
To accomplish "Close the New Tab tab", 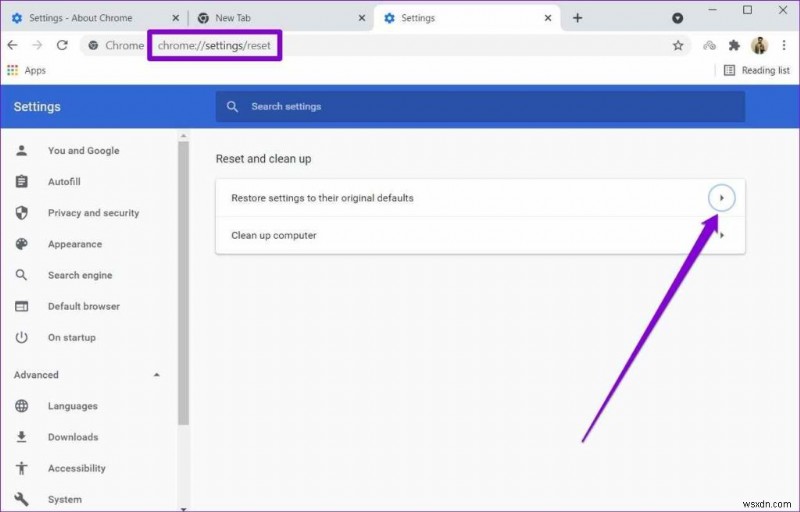I will (x=362, y=18).
